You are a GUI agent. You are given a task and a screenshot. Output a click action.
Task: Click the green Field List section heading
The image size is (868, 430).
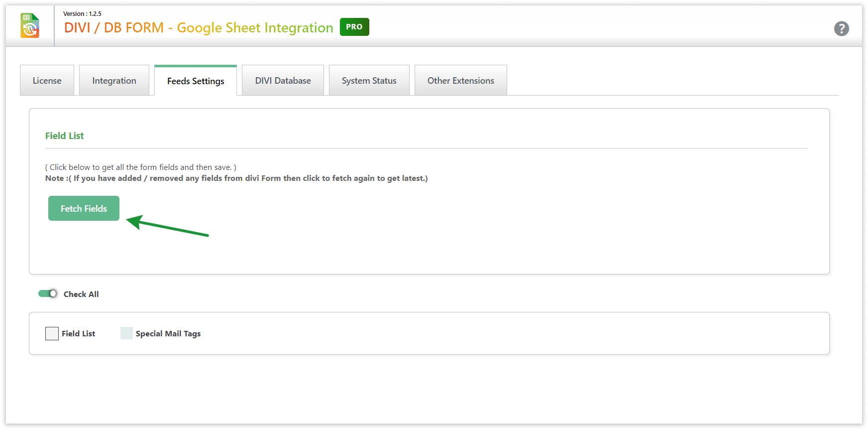(64, 136)
